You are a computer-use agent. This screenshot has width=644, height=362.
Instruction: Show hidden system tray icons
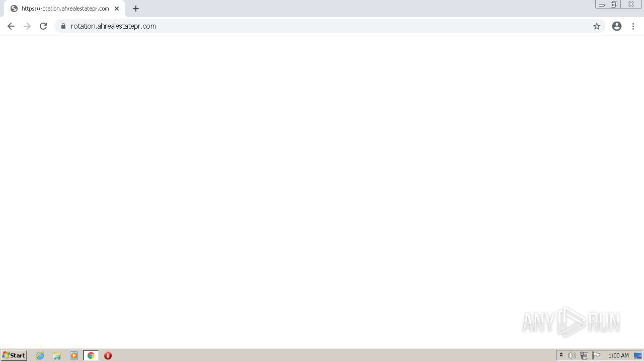click(561, 355)
